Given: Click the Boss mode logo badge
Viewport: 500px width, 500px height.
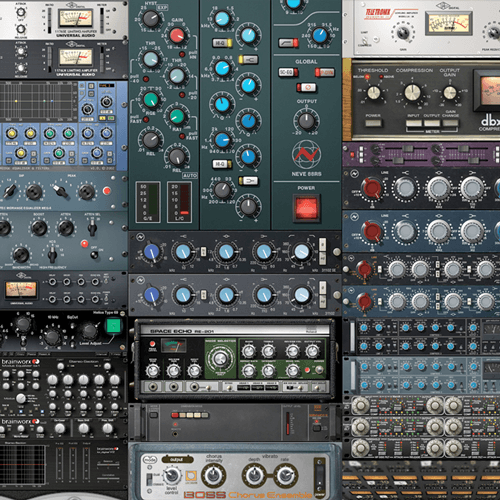Looking at the screenshot, I should coord(149,460).
